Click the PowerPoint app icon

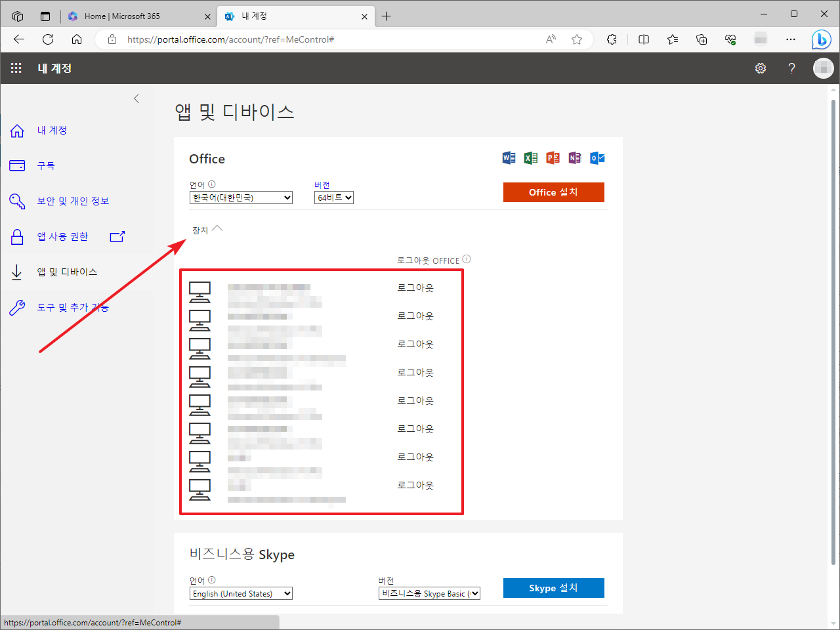coord(553,157)
